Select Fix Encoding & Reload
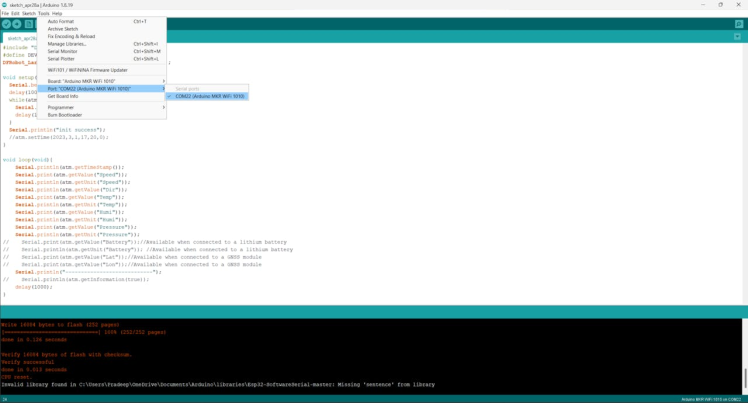Screen dimensions: 748x403 click(x=102, y=36)
